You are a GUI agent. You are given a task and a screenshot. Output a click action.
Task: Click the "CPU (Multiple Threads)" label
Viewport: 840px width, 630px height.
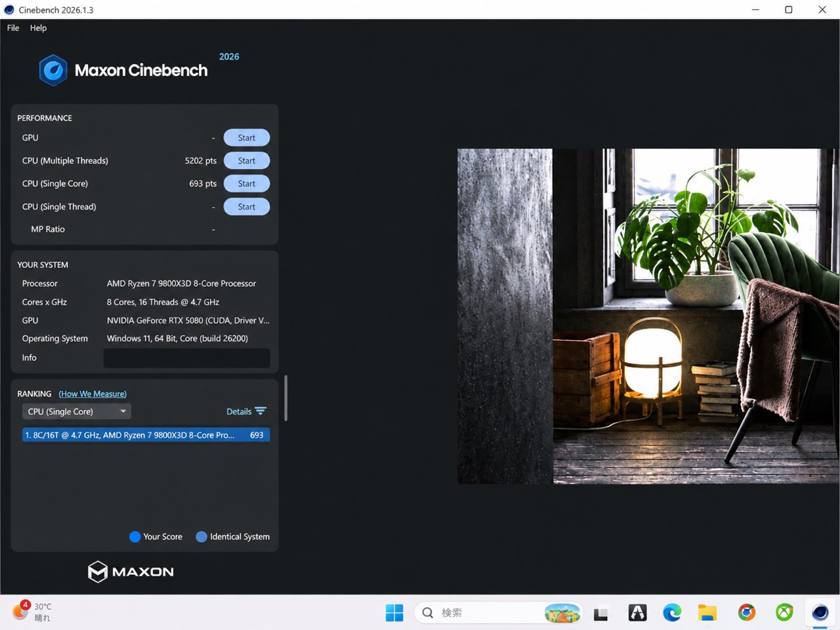pos(65,161)
